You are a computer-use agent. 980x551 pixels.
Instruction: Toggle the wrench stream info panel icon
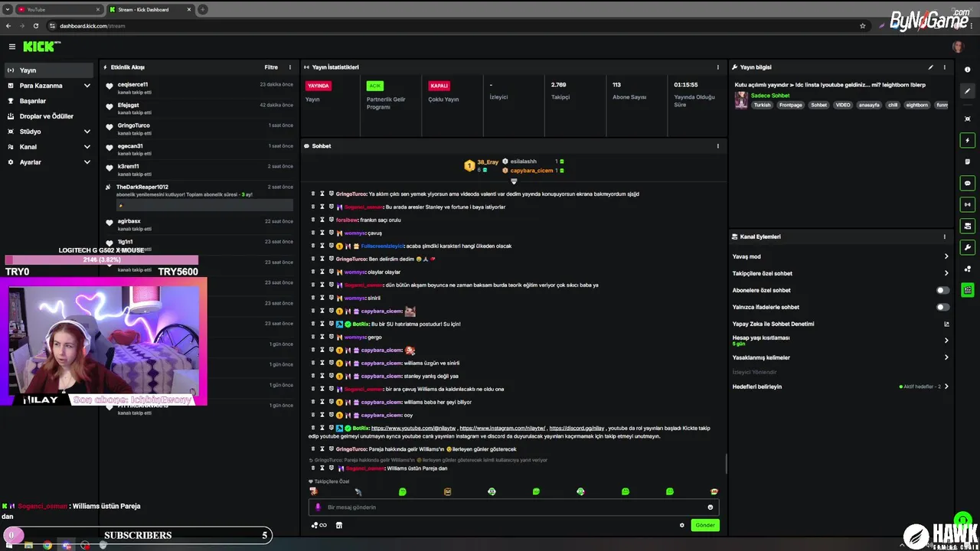[968, 247]
